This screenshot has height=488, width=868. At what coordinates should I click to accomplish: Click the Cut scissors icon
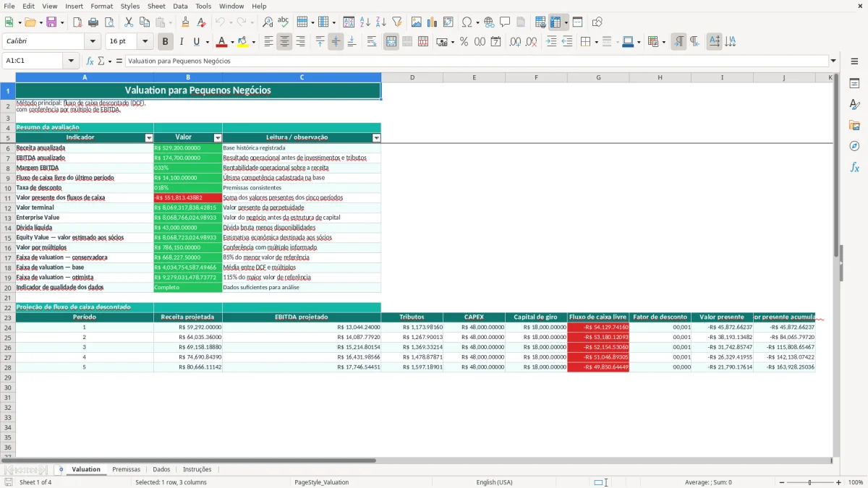click(128, 22)
